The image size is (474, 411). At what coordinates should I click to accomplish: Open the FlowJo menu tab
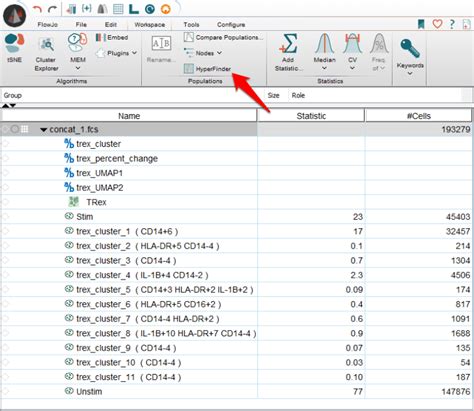(x=48, y=25)
